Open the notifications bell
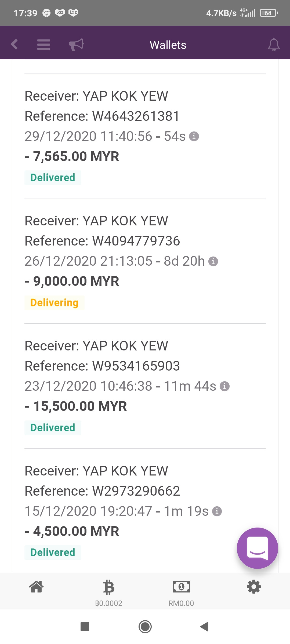This screenshot has width=290, height=644. coord(274,45)
